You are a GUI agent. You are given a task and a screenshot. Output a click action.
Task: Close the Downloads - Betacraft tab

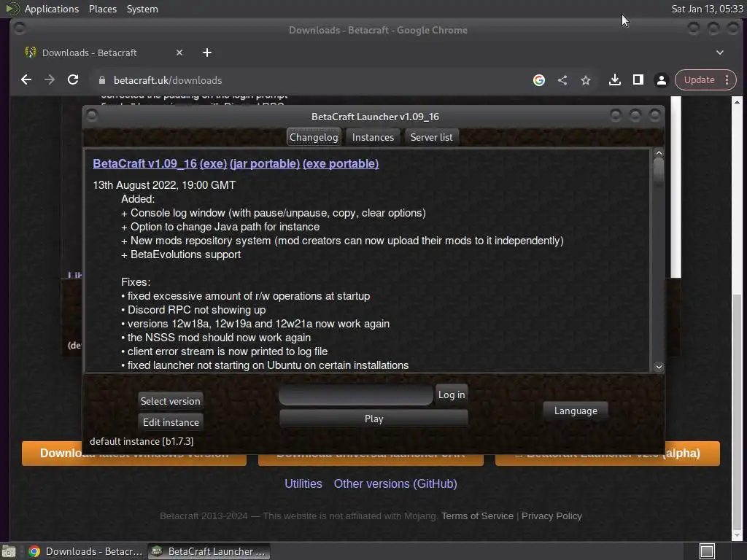coord(179,52)
